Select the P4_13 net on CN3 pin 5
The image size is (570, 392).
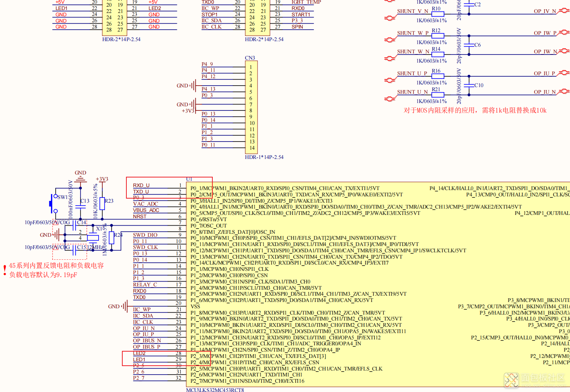tap(208, 89)
